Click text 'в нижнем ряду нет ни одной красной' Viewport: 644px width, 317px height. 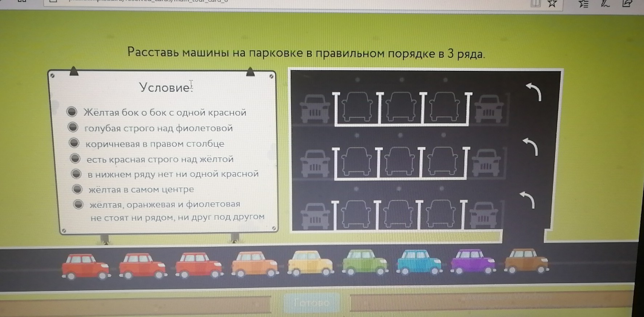pos(173,174)
